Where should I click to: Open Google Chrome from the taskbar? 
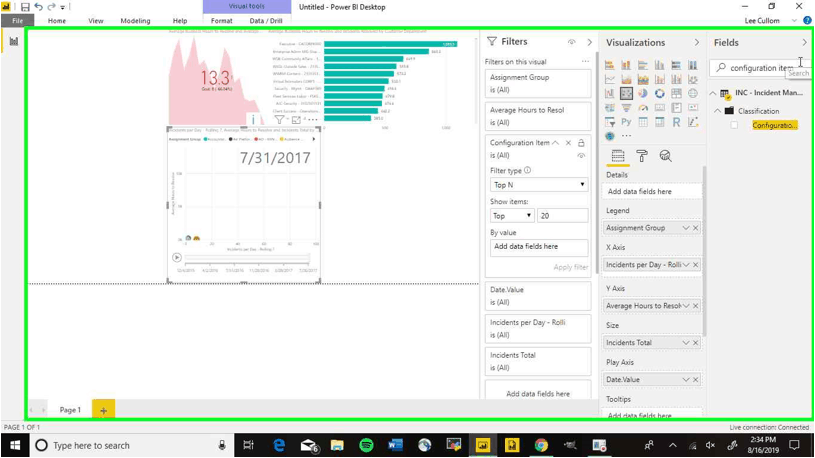coord(541,446)
